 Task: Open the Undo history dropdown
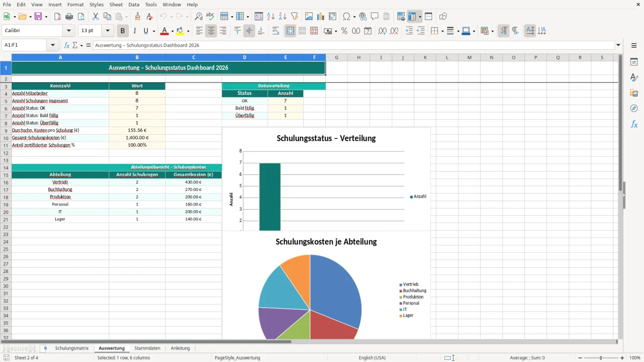(171, 17)
